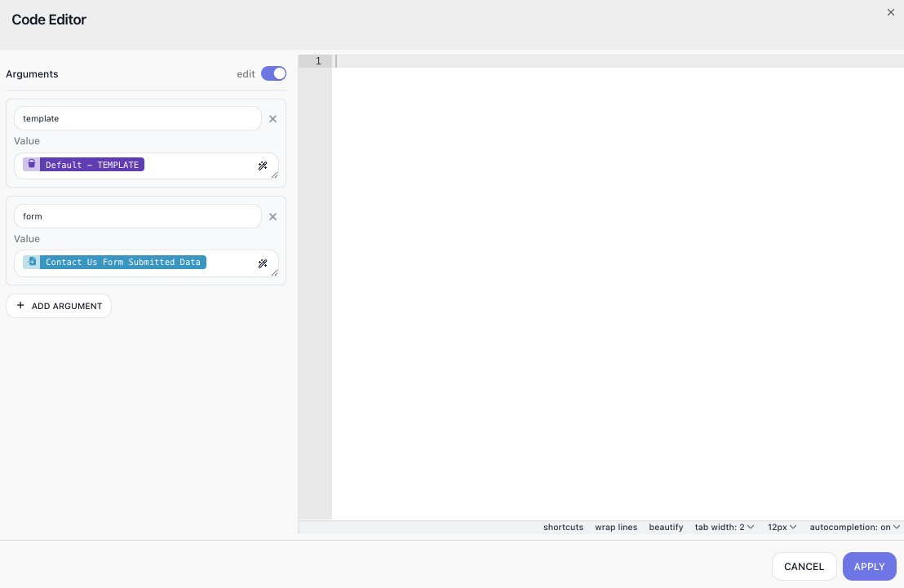
Task: Open the autocompletion dropdown
Action: pos(854,527)
